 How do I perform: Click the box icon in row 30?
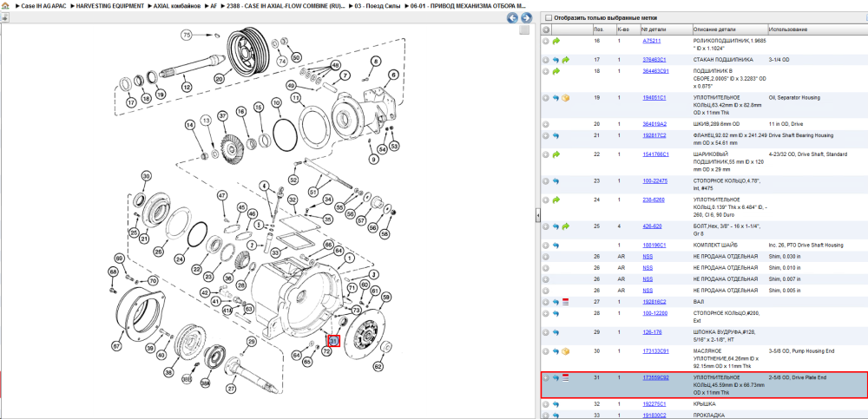point(566,351)
